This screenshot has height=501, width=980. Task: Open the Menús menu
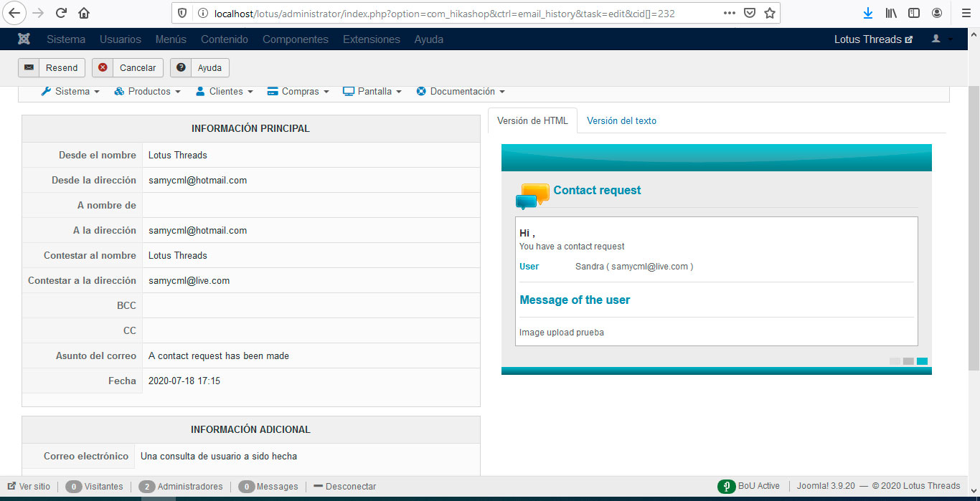pos(171,39)
